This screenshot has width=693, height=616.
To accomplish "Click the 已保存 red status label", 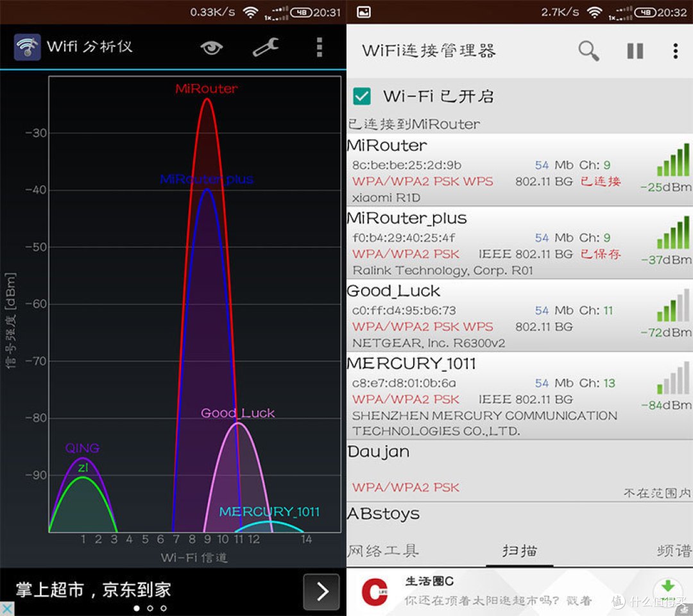I will click(600, 254).
